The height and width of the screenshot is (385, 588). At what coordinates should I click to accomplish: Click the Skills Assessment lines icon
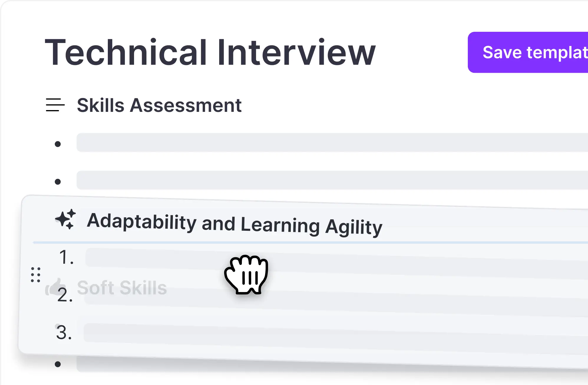coord(55,105)
